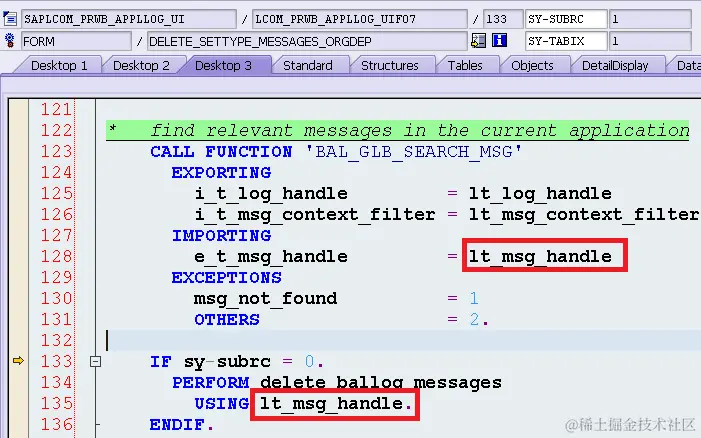This screenshot has height=438, width=701.
Task: Click the LCOM_PRWB_APPLLOG_UIF07 include field
Action: [359, 19]
